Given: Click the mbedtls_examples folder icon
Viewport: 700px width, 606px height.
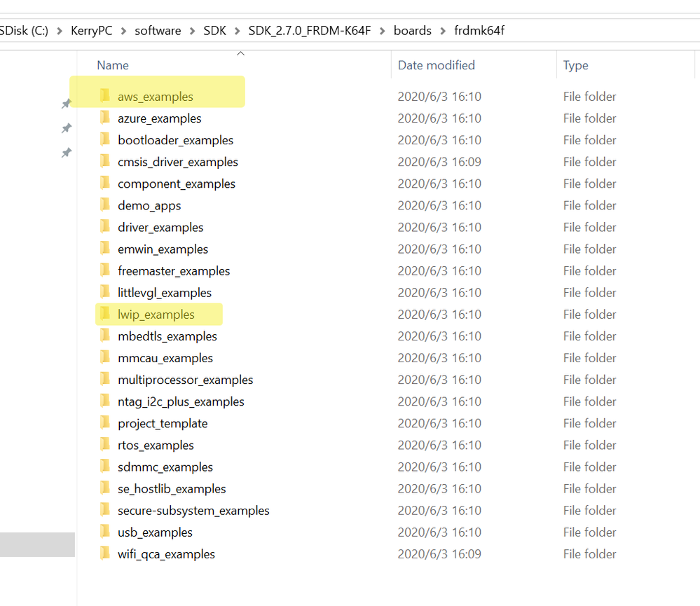Looking at the screenshot, I should click(105, 335).
